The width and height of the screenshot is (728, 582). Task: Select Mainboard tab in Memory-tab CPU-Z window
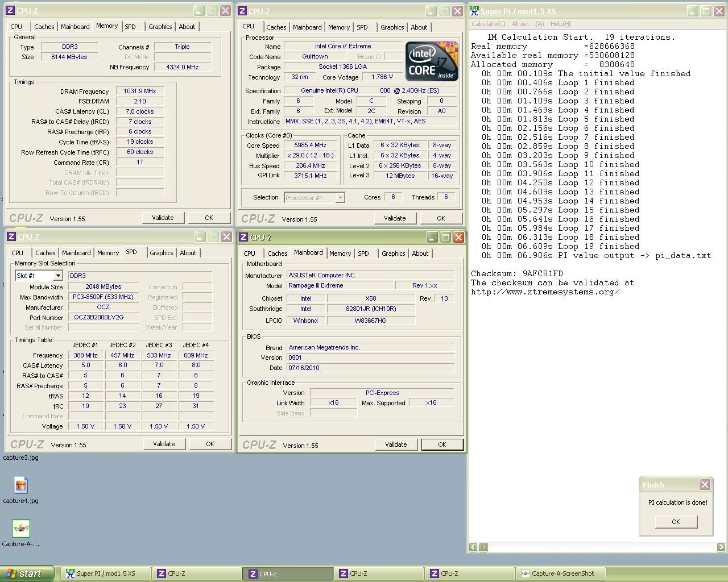click(75, 27)
